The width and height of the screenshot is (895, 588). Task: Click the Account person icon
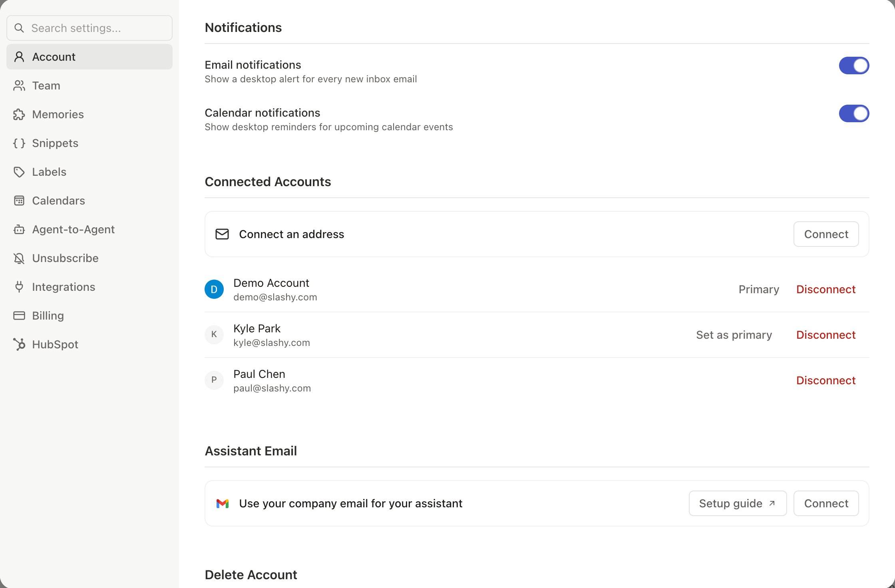point(19,57)
